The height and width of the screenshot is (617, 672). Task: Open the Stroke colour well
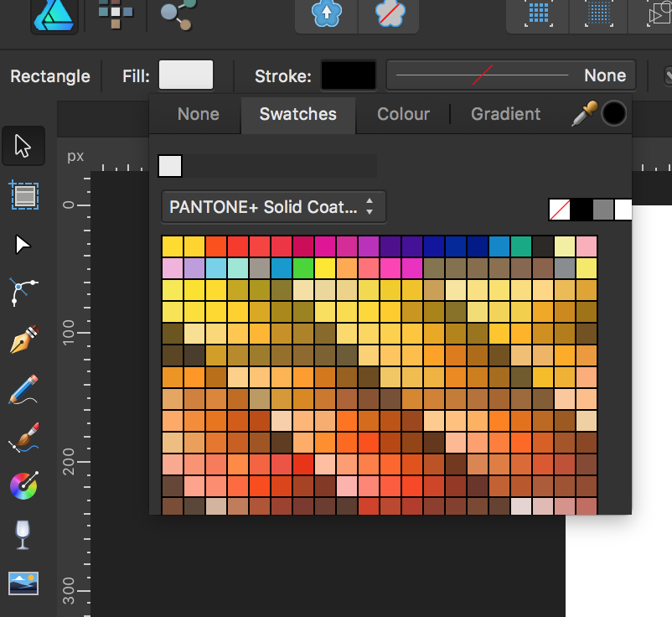(349, 75)
